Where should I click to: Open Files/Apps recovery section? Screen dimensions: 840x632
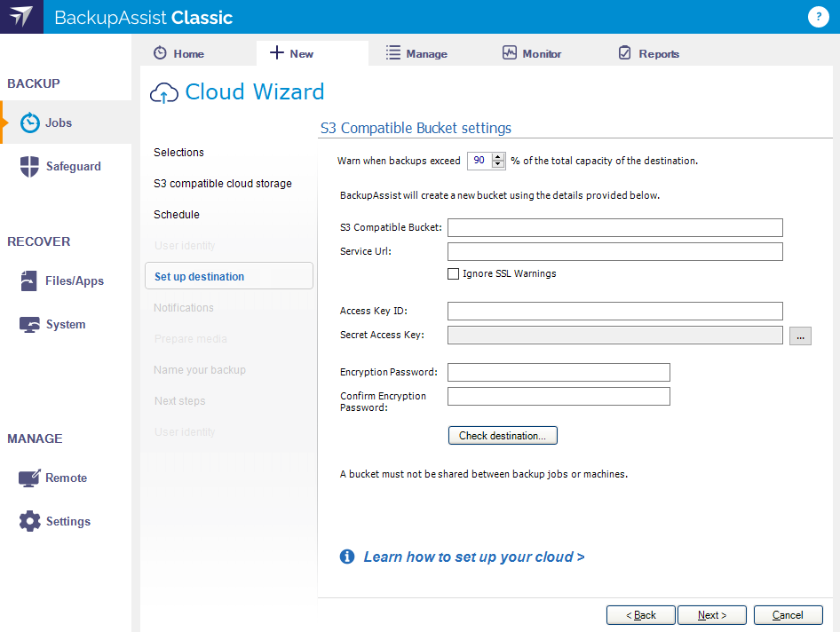pyautogui.click(x=66, y=280)
